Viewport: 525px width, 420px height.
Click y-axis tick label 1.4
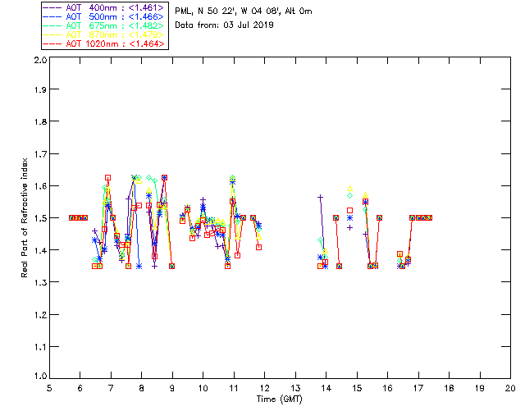tap(40, 250)
